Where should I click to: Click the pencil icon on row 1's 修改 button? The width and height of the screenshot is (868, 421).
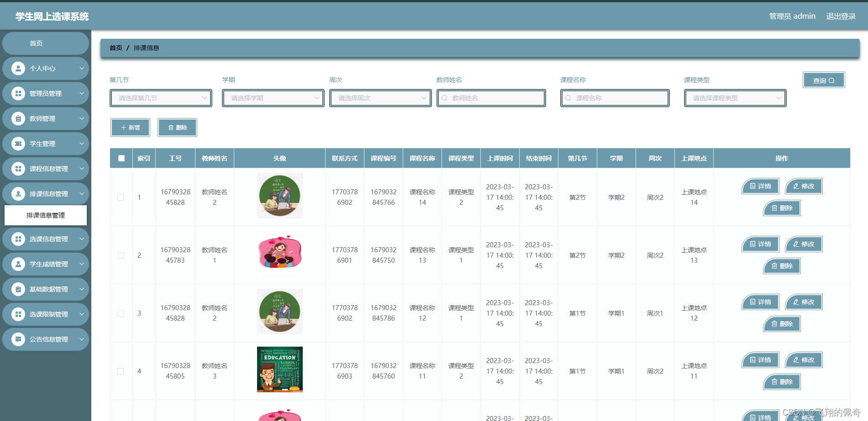click(796, 186)
